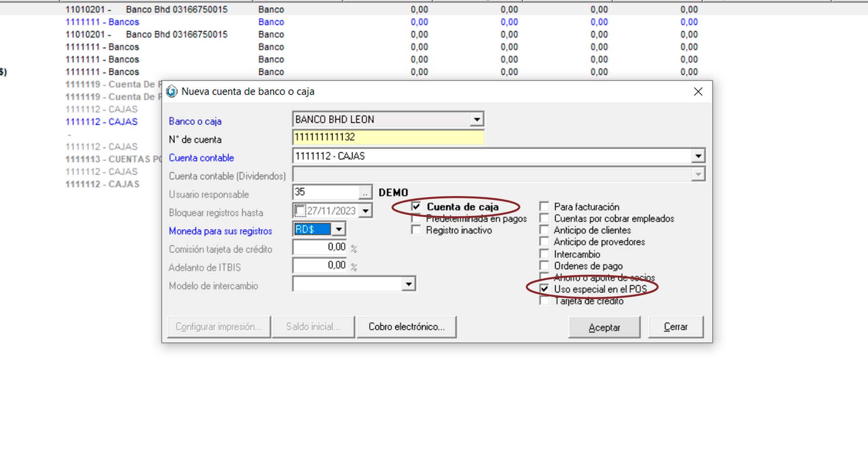Open Cobro electrónico settings
The width and height of the screenshot is (868, 455).
406,327
